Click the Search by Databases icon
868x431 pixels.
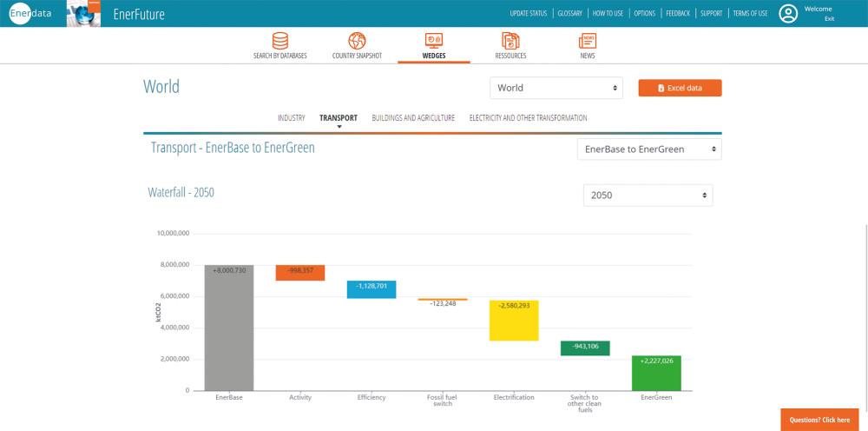[280, 41]
